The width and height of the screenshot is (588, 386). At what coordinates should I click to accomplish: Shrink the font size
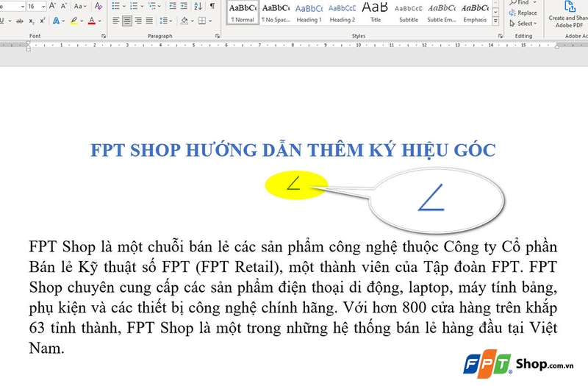pyautogui.click(x=64, y=6)
